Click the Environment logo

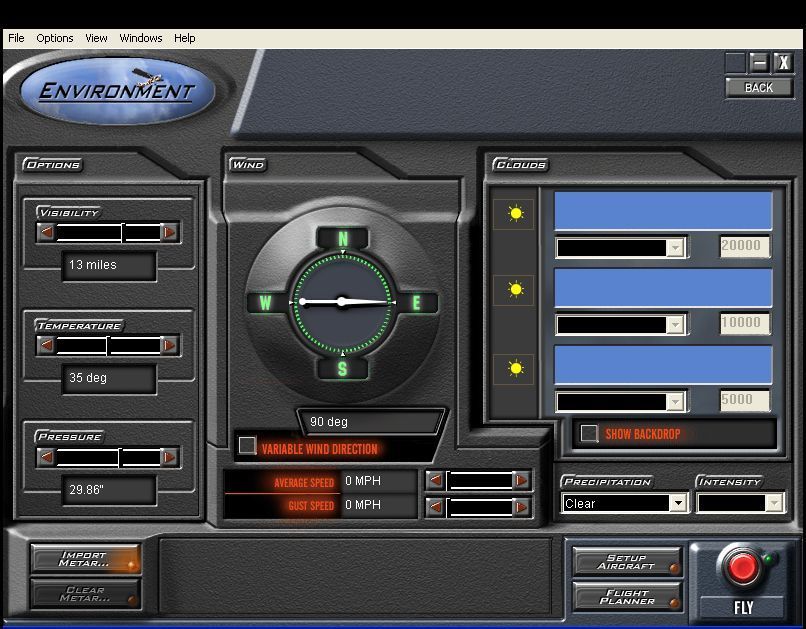coord(117,91)
